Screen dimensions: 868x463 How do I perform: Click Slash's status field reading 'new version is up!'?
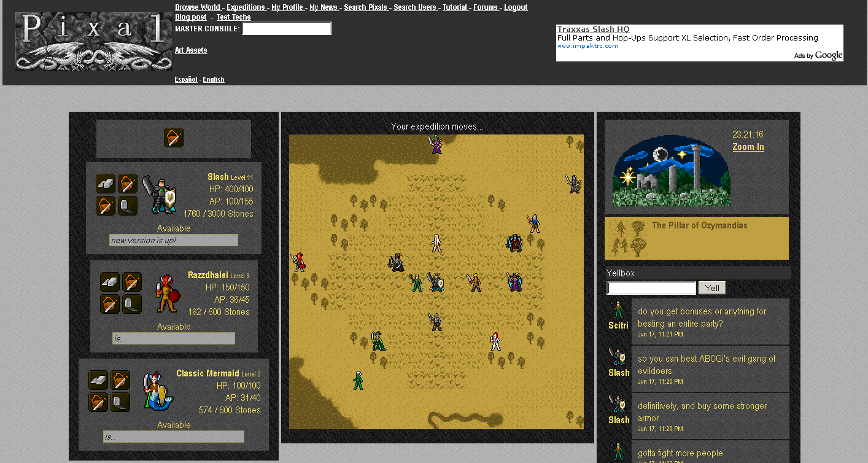tap(174, 240)
